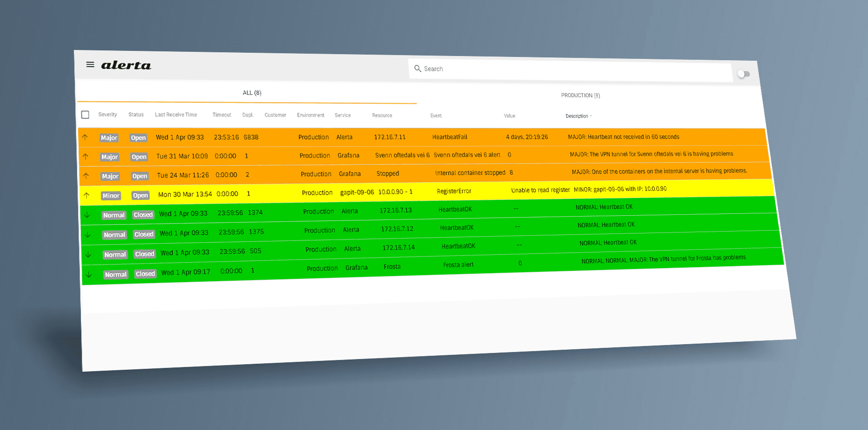Viewport: 868px width, 430px height.
Task: Sort by Severity column header
Action: [108, 114]
